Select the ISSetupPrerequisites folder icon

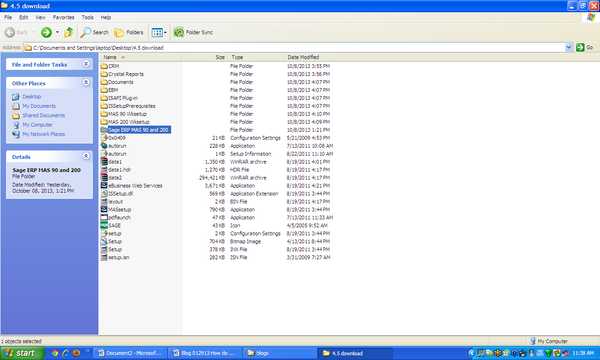(104, 106)
